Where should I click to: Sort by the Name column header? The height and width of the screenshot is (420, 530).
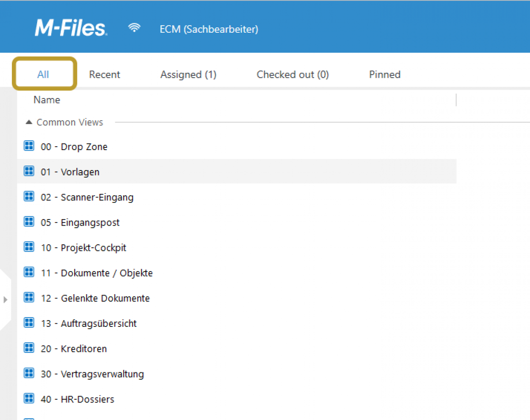(47, 100)
